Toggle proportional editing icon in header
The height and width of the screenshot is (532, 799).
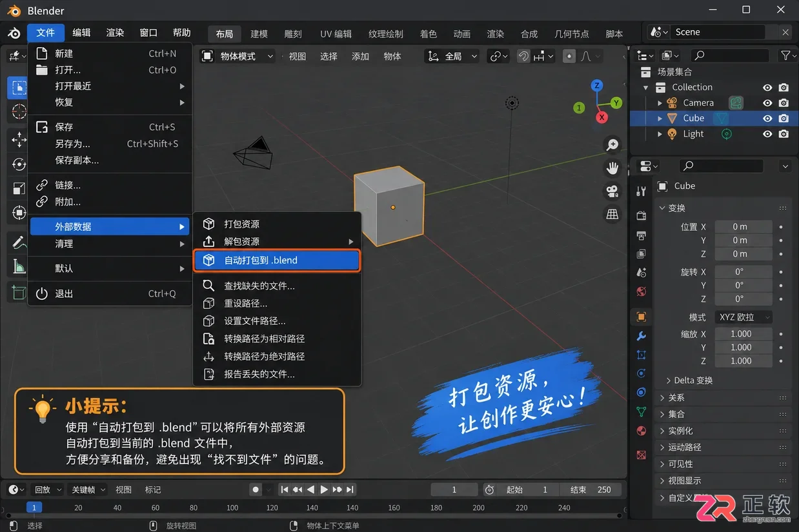coord(569,56)
